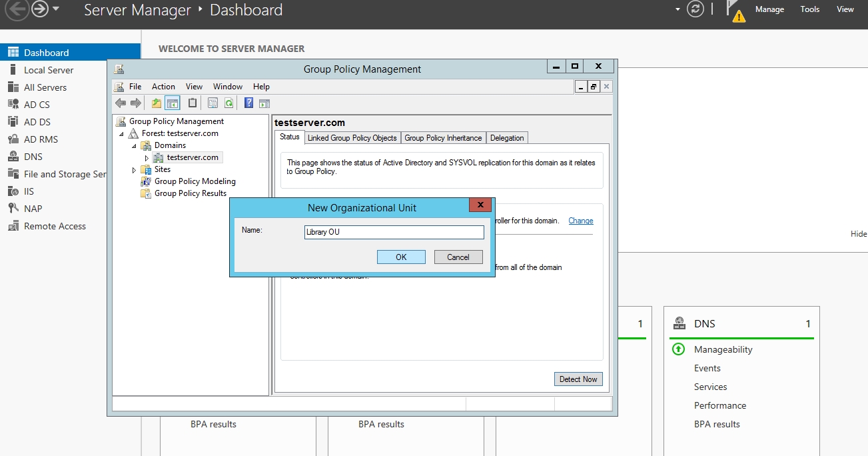The image size is (868, 456).
Task: Open the Action menu
Action: click(163, 87)
